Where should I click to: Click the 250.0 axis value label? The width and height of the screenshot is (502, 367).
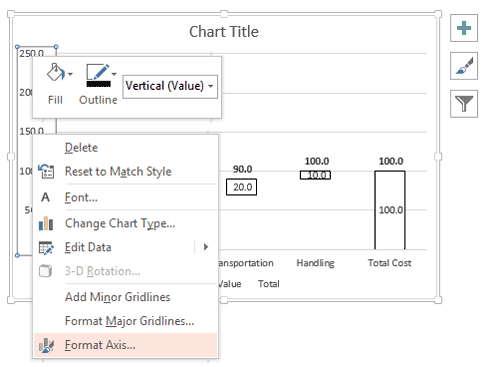pos(31,53)
